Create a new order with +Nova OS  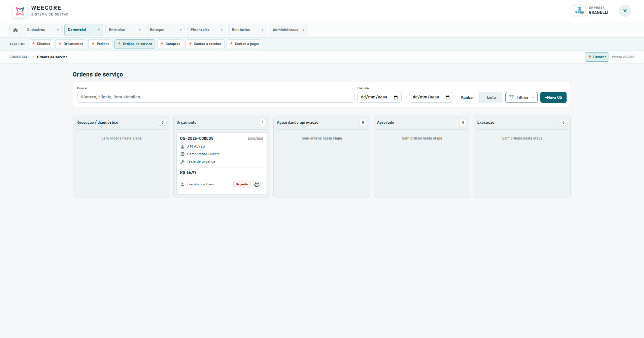(x=553, y=97)
